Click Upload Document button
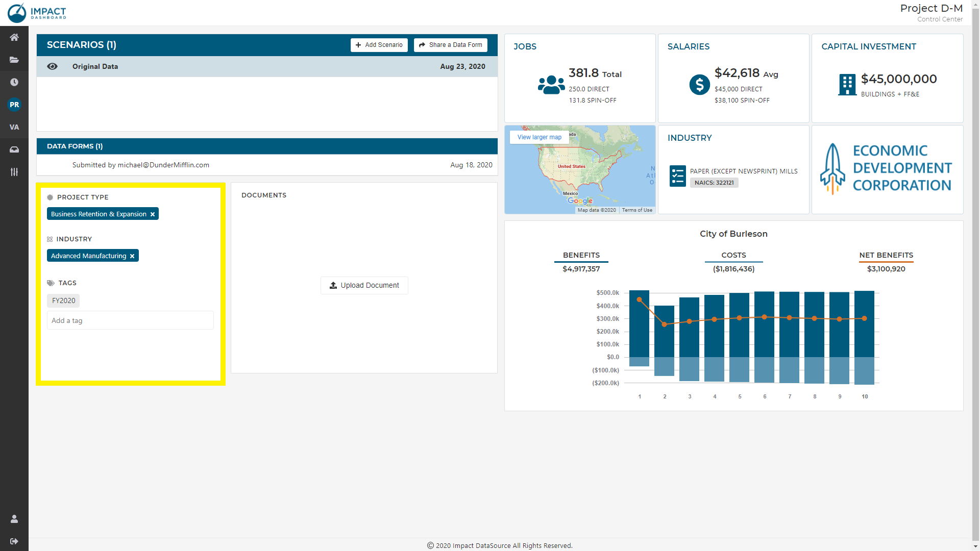The height and width of the screenshot is (551, 980). click(364, 285)
